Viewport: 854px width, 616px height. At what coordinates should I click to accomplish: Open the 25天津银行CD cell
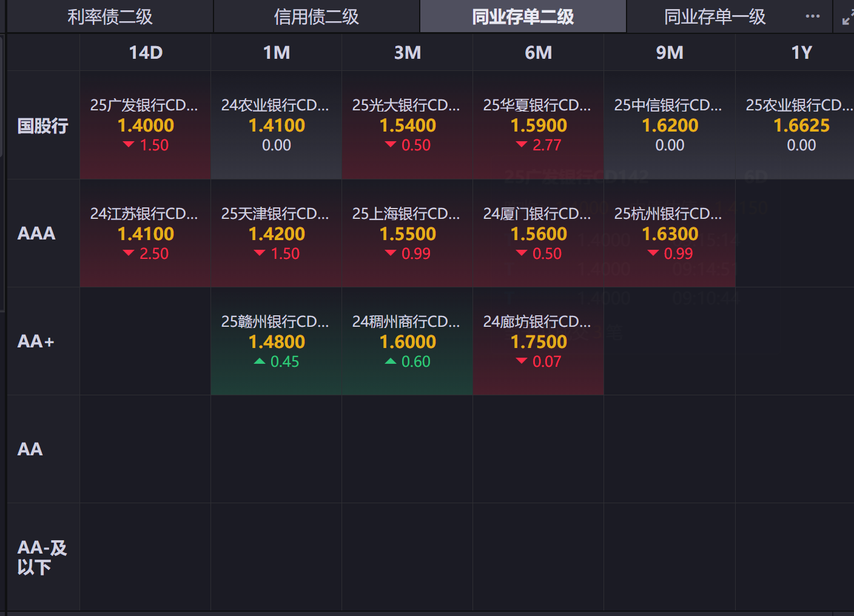click(x=277, y=233)
